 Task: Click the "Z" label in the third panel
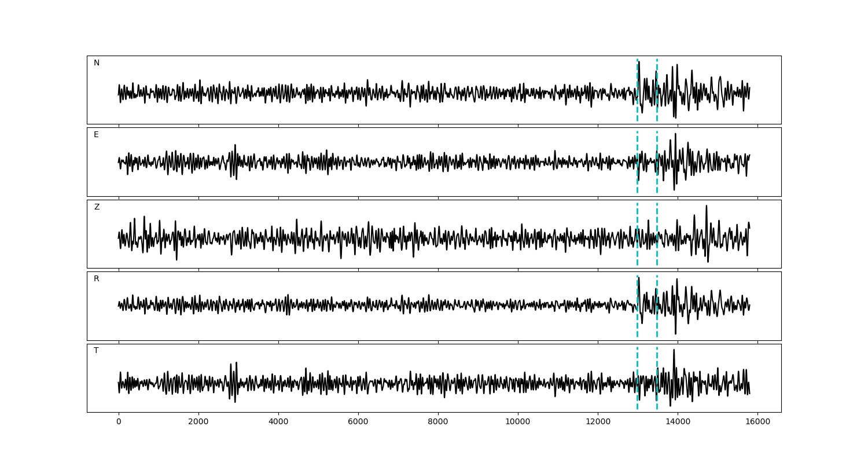[x=97, y=207]
